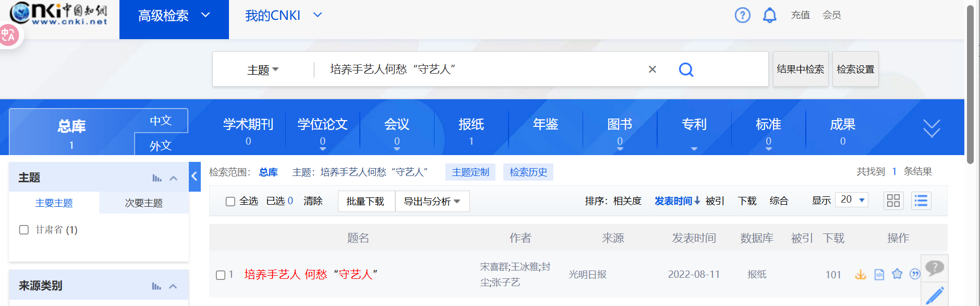Open article 培养手艺人 何愁“守艺人”
The image size is (980, 306).
[x=311, y=275]
